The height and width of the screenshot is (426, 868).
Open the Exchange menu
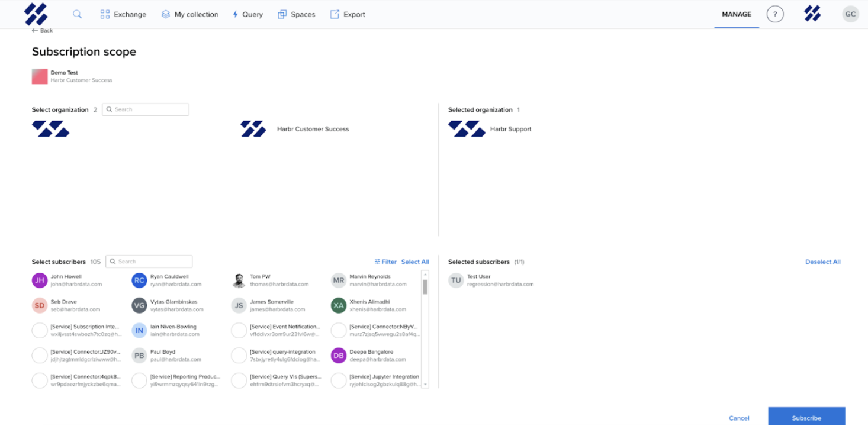click(x=123, y=14)
